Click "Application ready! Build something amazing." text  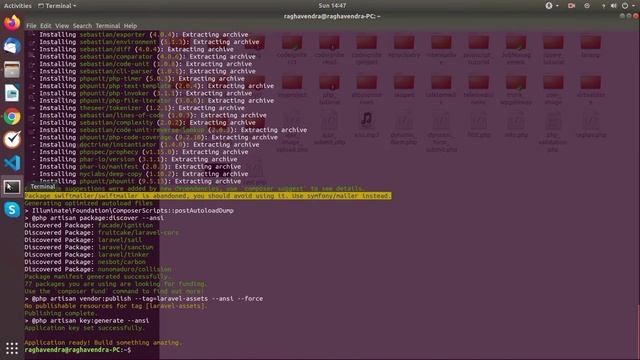click(103, 342)
